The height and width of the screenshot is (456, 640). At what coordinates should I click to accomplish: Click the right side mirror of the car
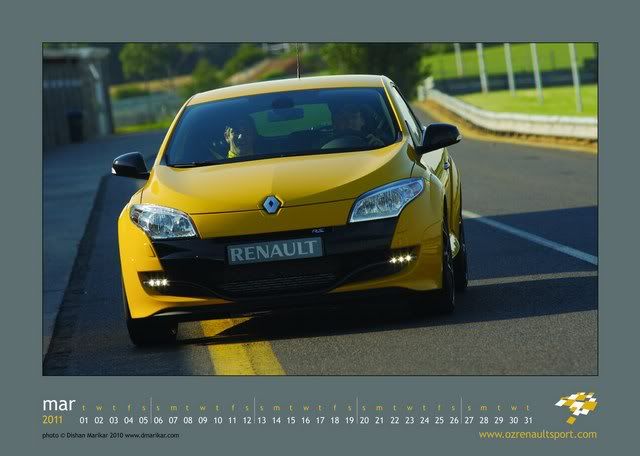point(439,137)
